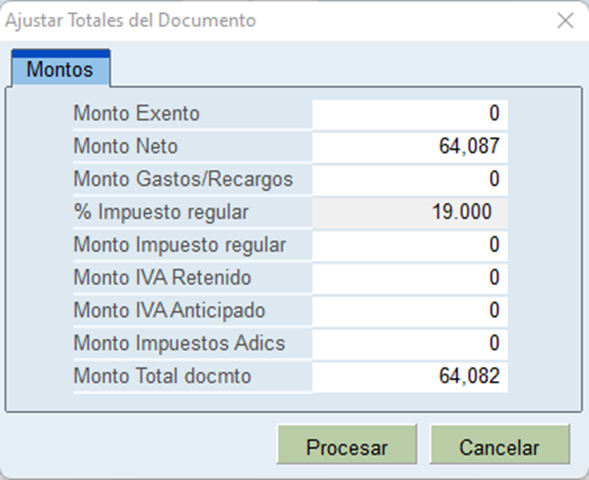The image size is (589, 480).
Task: Click the Monto Exento label
Action: (x=136, y=113)
